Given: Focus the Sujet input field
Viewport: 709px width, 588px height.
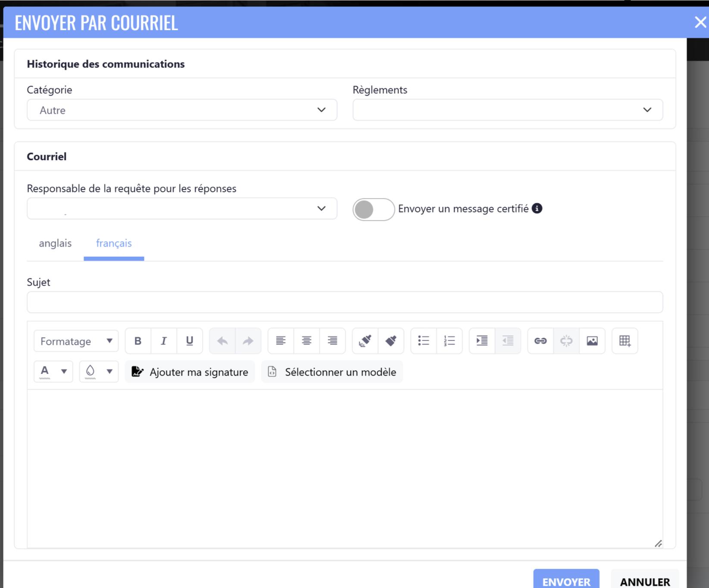Looking at the screenshot, I should tap(345, 302).
